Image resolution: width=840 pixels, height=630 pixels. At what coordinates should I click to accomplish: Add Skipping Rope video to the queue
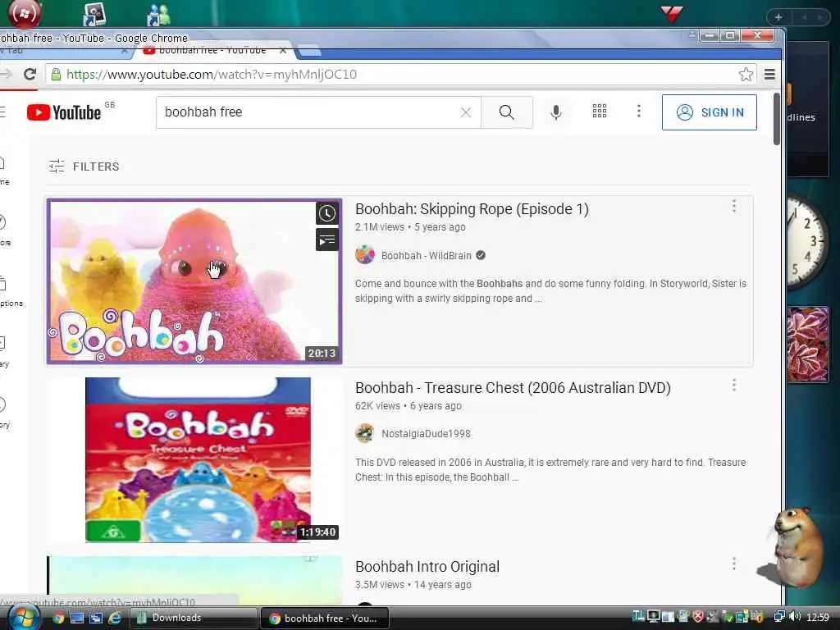(326, 240)
